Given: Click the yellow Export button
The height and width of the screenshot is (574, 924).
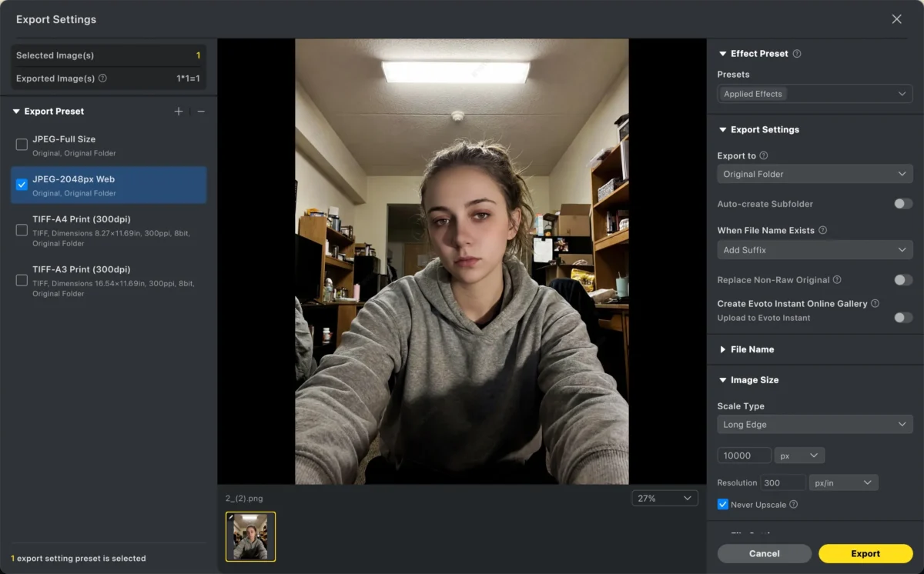Looking at the screenshot, I should point(865,553).
